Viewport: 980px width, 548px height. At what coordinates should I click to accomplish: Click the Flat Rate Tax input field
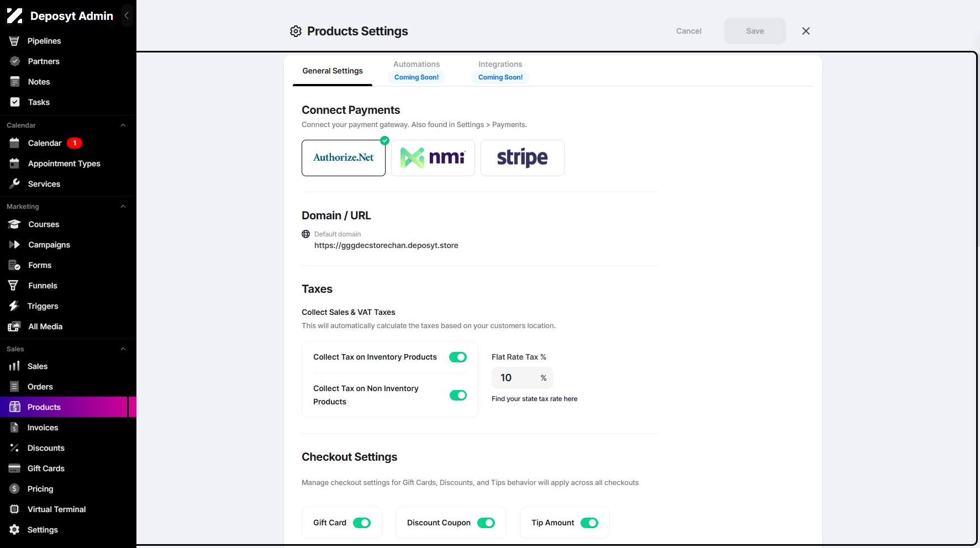523,378
